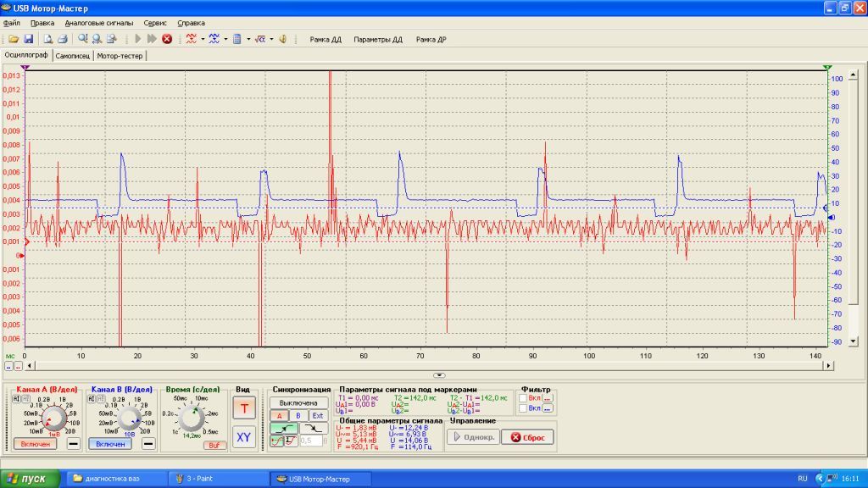This screenshot has width=868, height=488.
Task: Select rising edge trigger slope
Action: pos(283,428)
